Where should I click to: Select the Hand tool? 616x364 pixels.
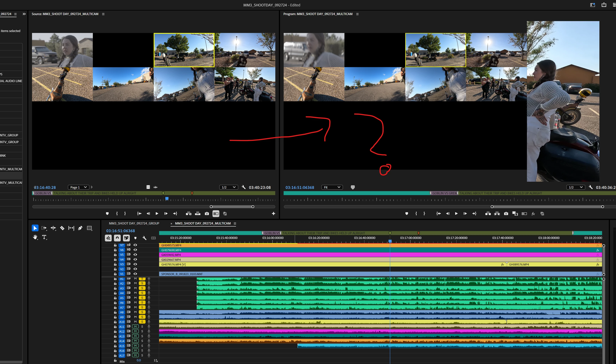pos(35,237)
